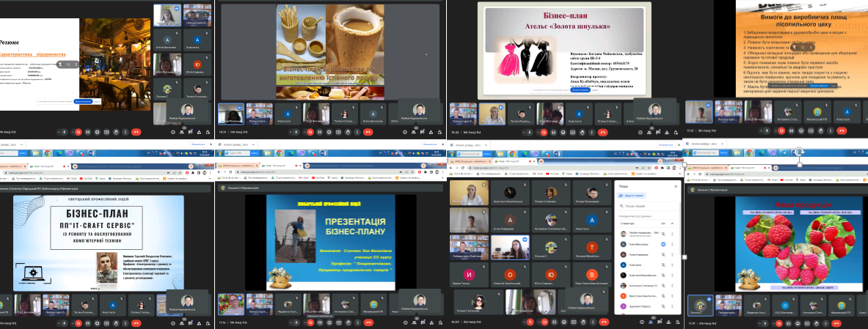Image resolution: width=868 pixels, height=329 pixels.
Task: Collapse the participants list in the People panel
Action: click(672, 223)
